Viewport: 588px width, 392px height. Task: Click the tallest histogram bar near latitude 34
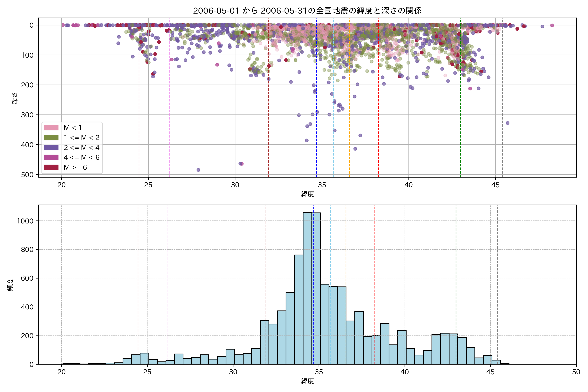tap(307, 287)
